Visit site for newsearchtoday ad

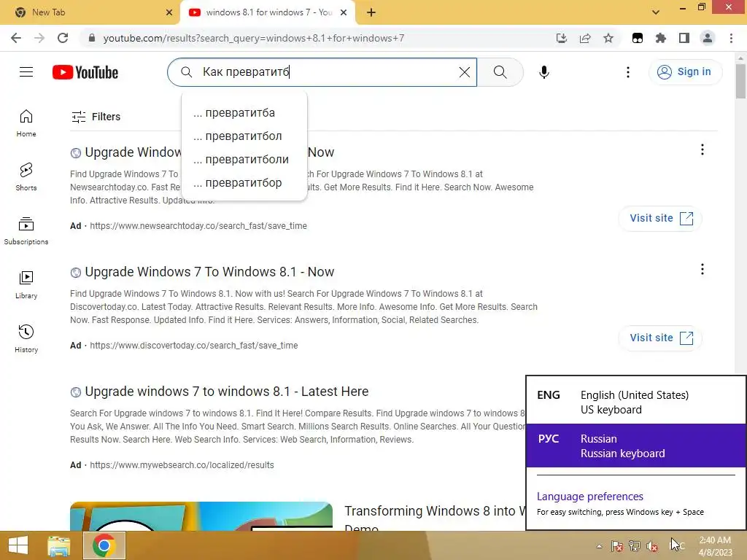click(x=660, y=219)
